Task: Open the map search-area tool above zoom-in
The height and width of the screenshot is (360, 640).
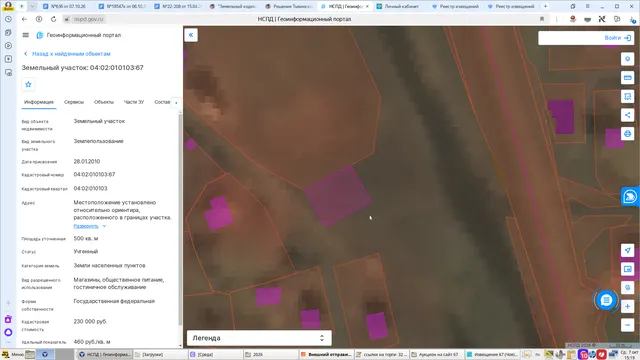Action: 627,288
